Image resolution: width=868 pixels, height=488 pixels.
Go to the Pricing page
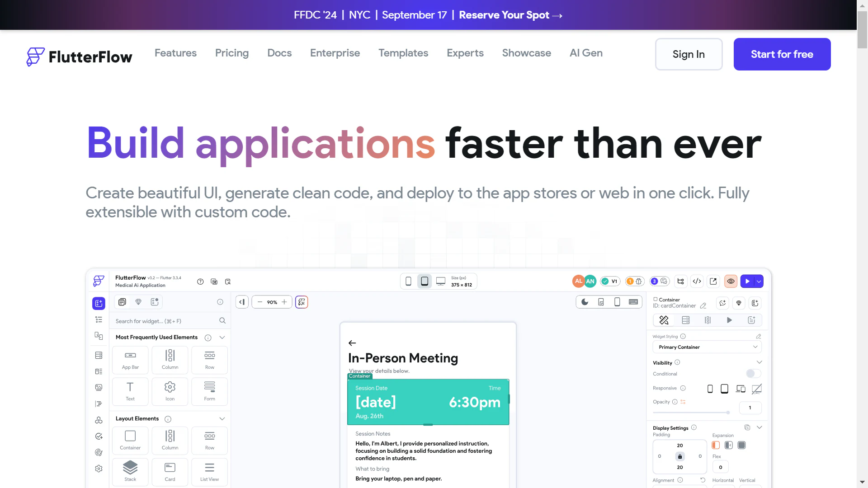point(232,53)
